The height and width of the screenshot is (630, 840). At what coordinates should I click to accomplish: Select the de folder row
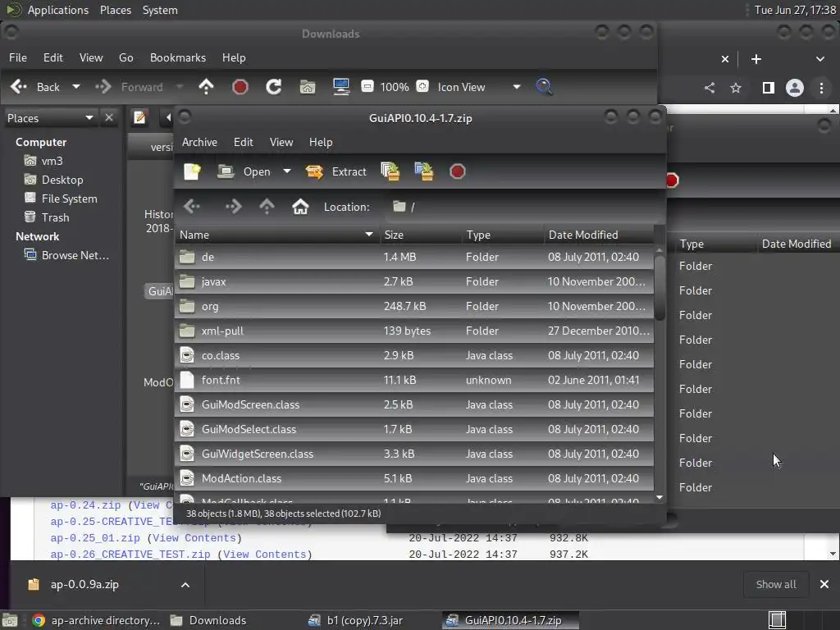[x=414, y=257]
